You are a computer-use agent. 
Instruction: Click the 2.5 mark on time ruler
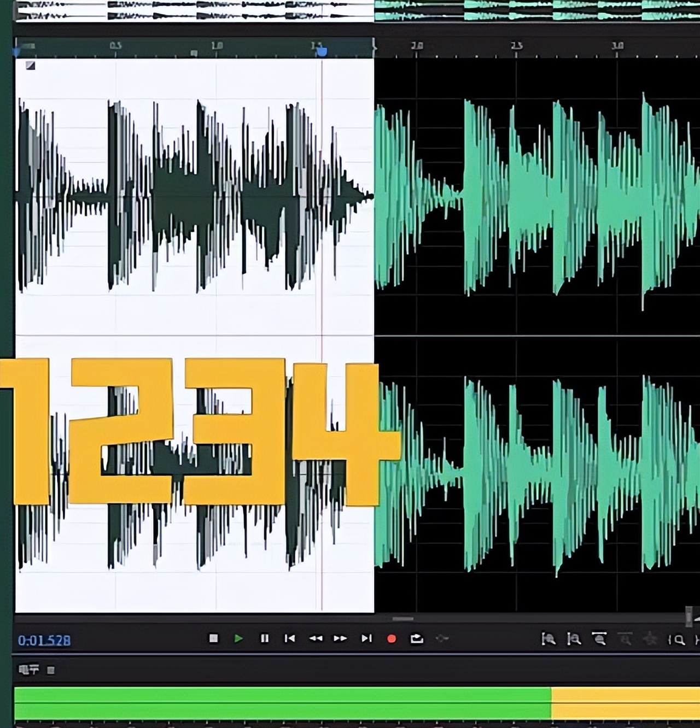(x=516, y=46)
